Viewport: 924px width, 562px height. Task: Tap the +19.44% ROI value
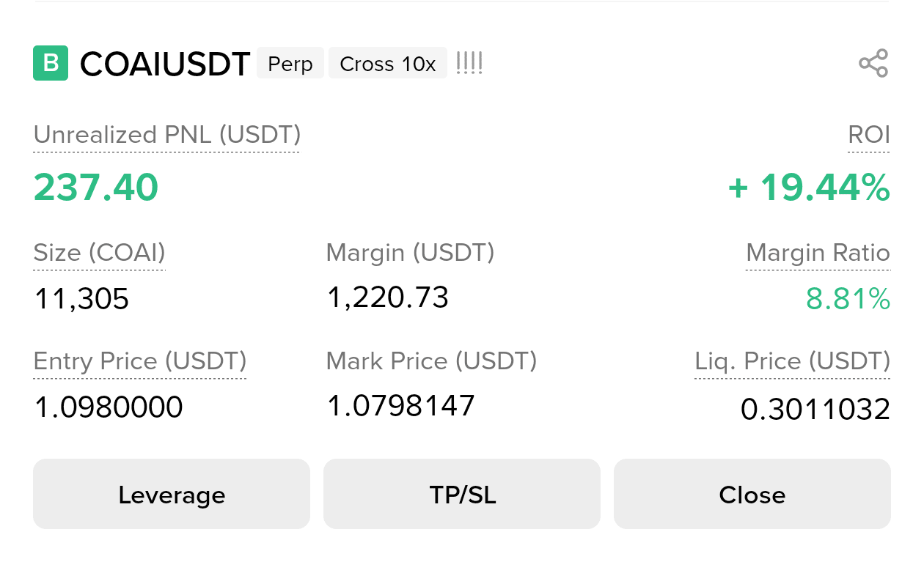[x=809, y=188]
